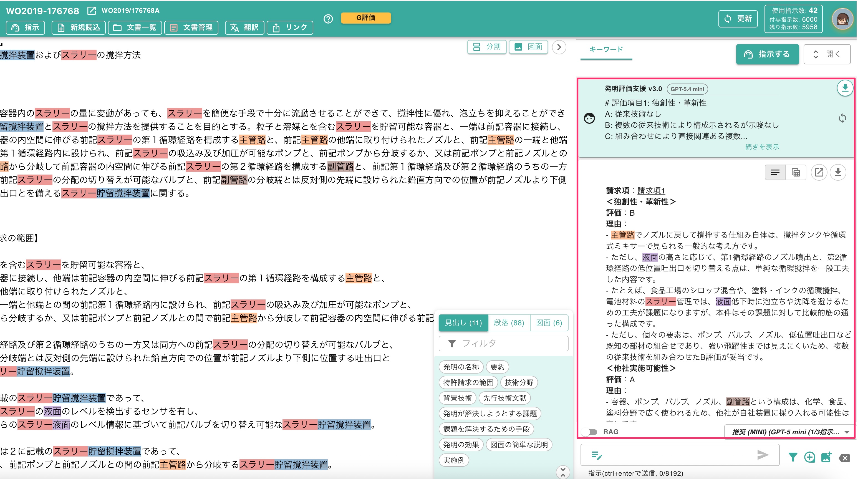
Task: Open the 文書一覧 document list
Action: (135, 27)
